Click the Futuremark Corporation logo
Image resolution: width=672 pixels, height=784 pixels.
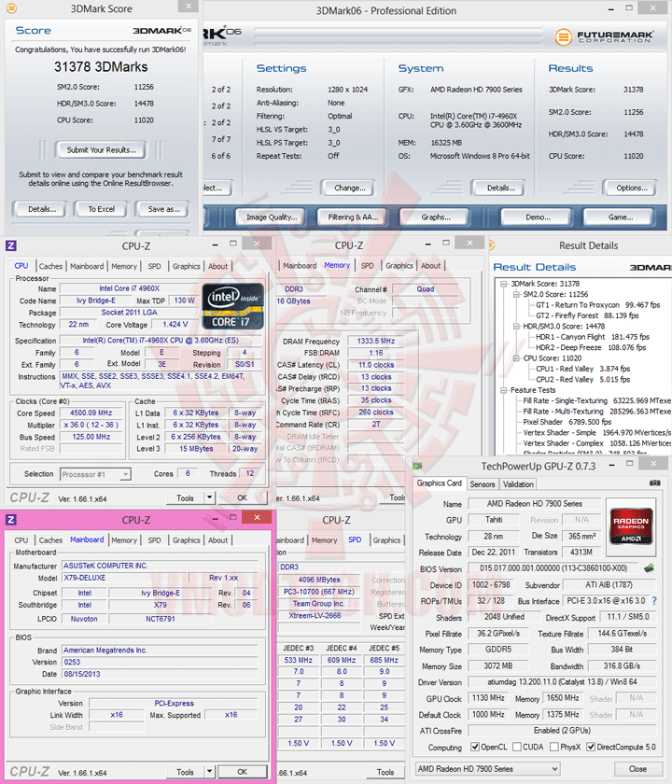pos(604,36)
